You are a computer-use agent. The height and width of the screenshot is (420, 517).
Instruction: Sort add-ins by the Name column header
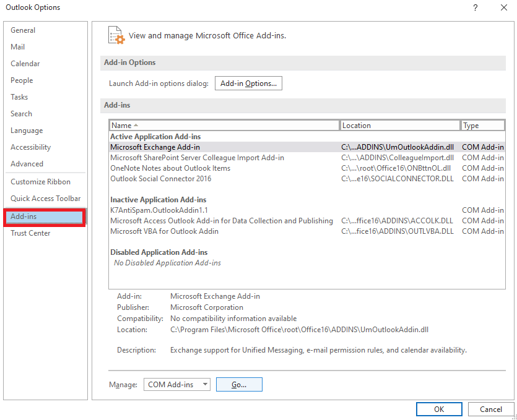click(x=224, y=126)
